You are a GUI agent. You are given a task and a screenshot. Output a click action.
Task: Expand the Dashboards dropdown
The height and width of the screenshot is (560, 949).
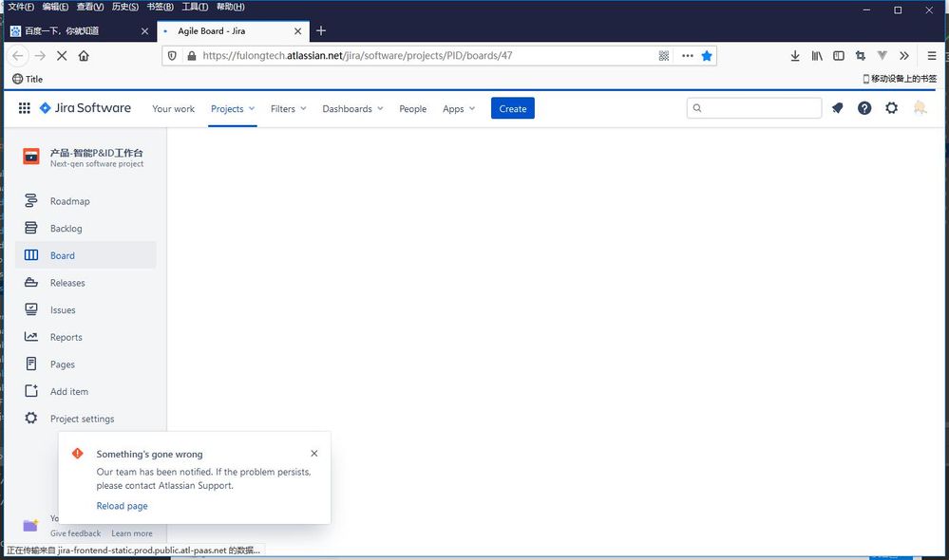[351, 108]
